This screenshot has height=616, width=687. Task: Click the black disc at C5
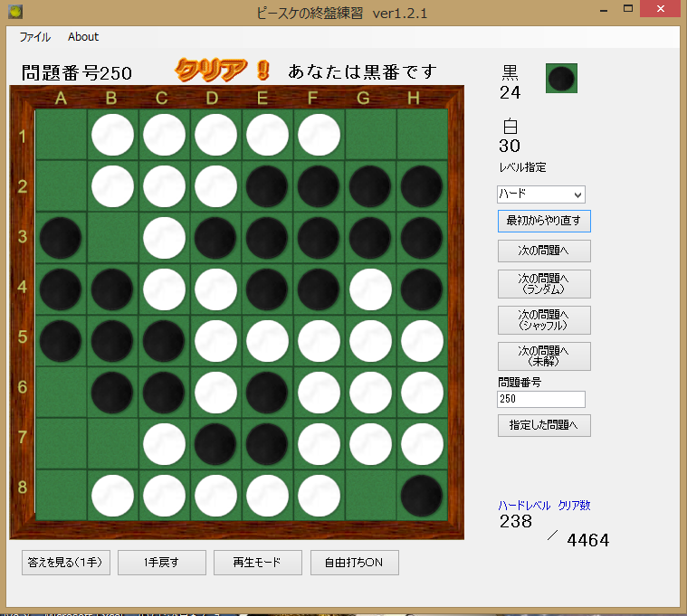(165, 341)
